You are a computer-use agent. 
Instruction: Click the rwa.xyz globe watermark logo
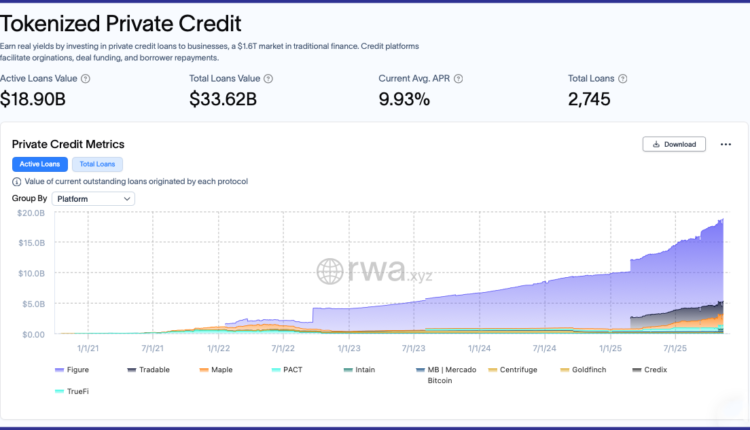tap(332, 271)
